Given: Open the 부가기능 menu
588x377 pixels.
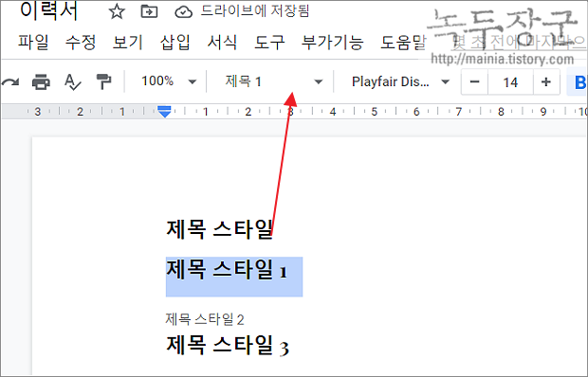Looking at the screenshot, I should pyautogui.click(x=333, y=42).
